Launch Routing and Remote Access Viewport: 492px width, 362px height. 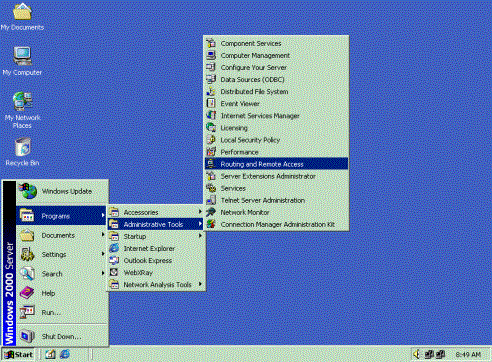(x=276, y=164)
